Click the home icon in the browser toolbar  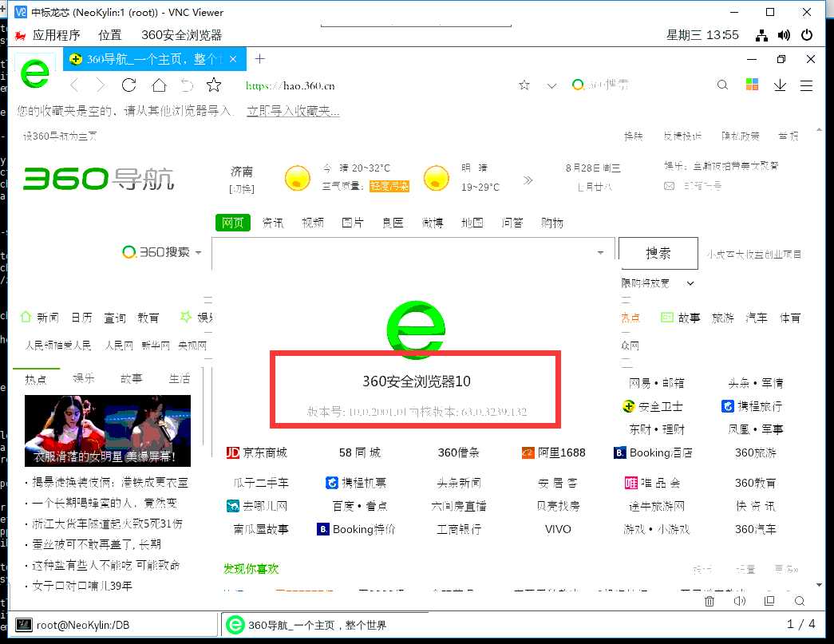157,85
